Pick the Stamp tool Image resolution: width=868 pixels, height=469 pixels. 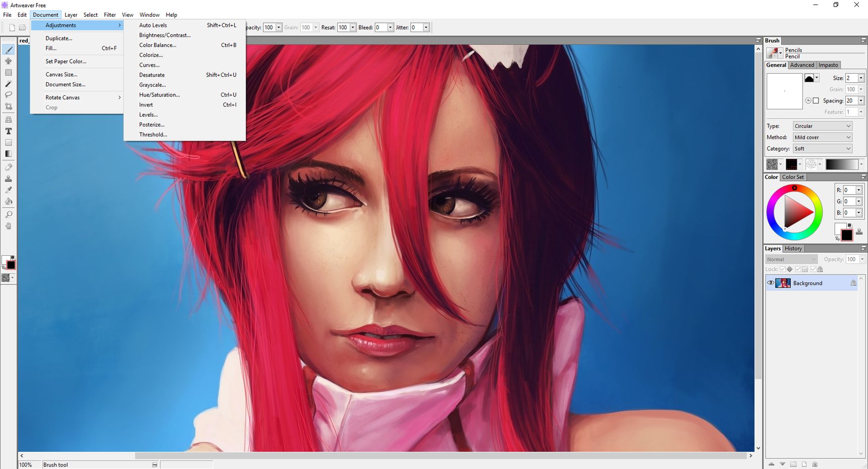tap(9, 179)
